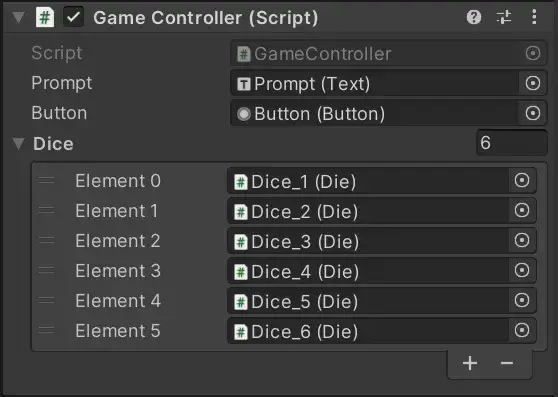The image size is (558, 397).
Task: Select the Dice_5 (Die) object field
Action: [x=368, y=301]
